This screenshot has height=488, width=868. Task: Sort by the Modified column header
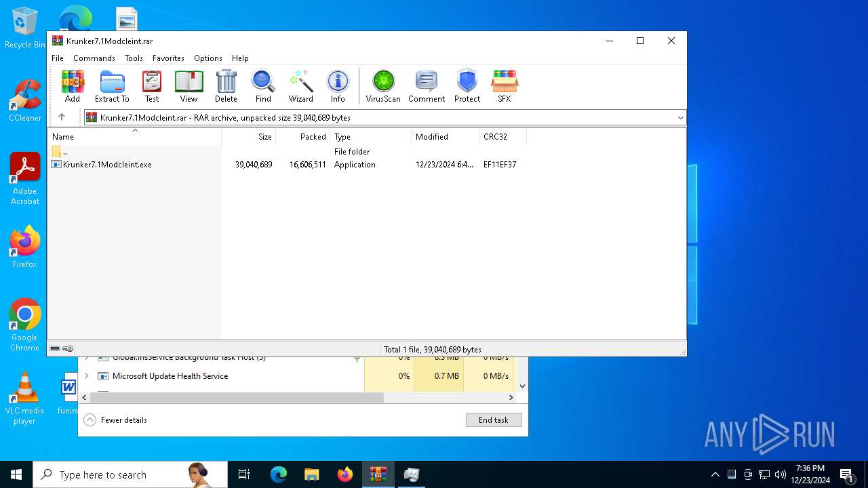pos(446,137)
